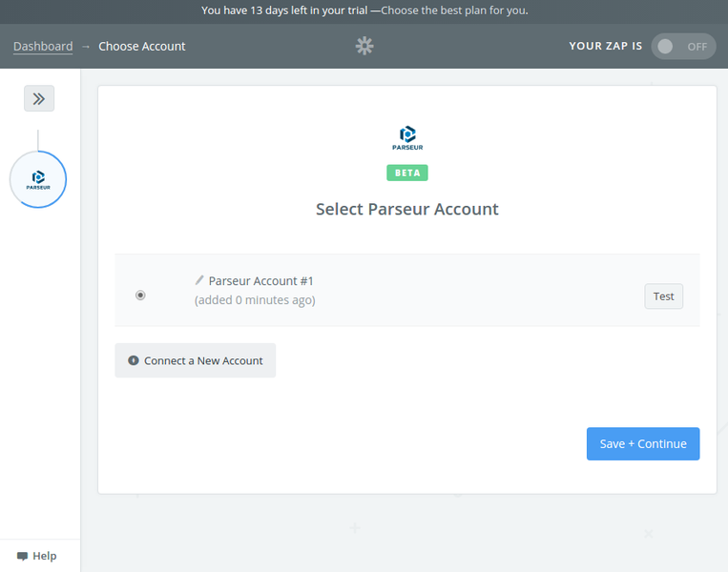
Task: Click the 'Select Parseur Account' heading
Action: click(407, 209)
